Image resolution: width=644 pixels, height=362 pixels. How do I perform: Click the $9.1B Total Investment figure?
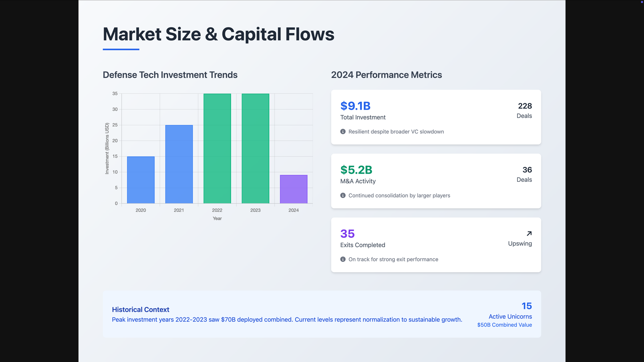355,106
